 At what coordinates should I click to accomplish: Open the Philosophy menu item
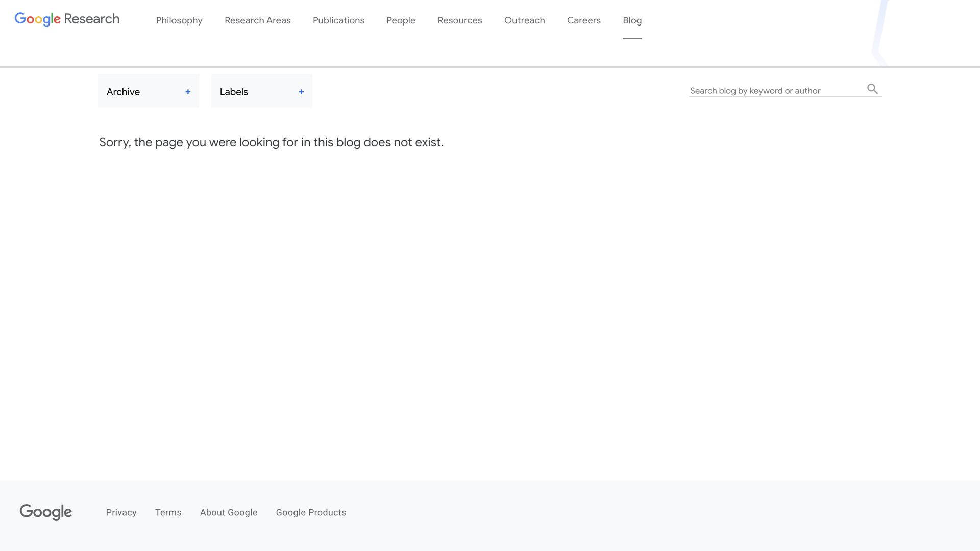[x=179, y=20]
